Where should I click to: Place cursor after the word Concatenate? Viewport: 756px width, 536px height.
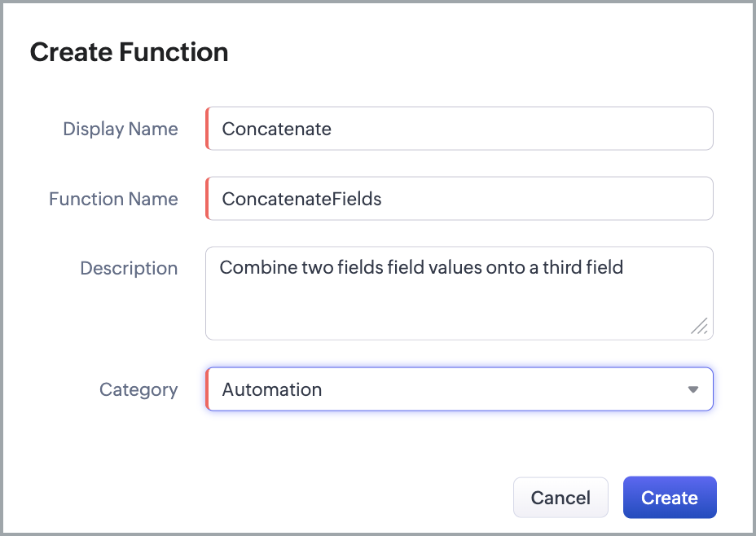[x=332, y=129]
